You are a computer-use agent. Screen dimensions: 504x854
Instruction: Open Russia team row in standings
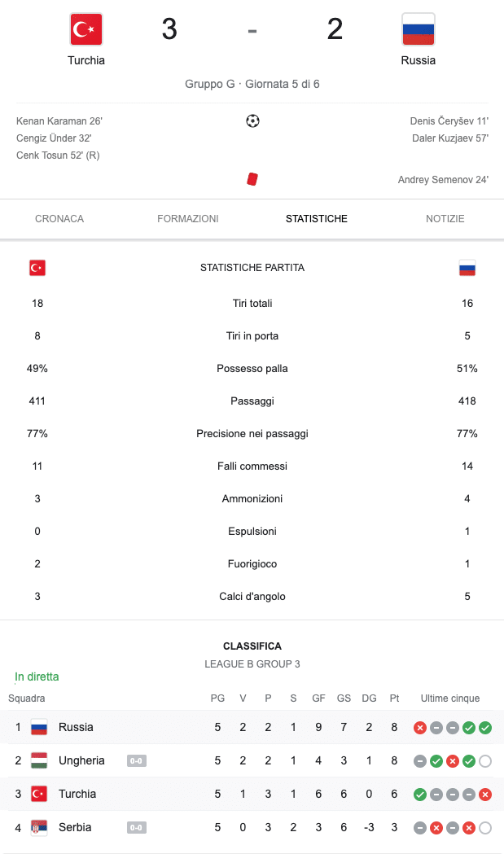click(x=252, y=727)
